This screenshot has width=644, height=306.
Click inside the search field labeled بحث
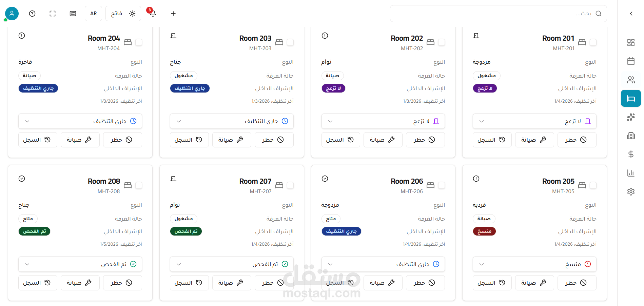pos(498,14)
